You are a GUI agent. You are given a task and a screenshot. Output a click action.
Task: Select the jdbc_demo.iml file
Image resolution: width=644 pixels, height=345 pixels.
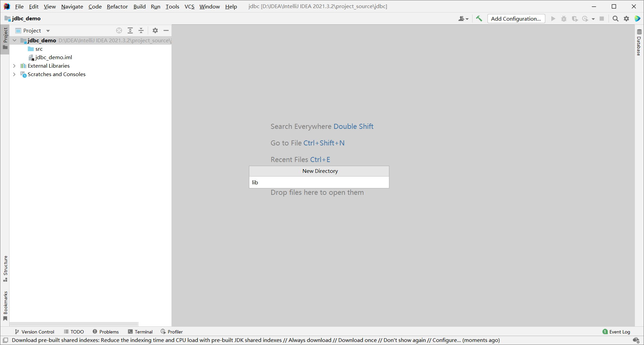[50, 57]
